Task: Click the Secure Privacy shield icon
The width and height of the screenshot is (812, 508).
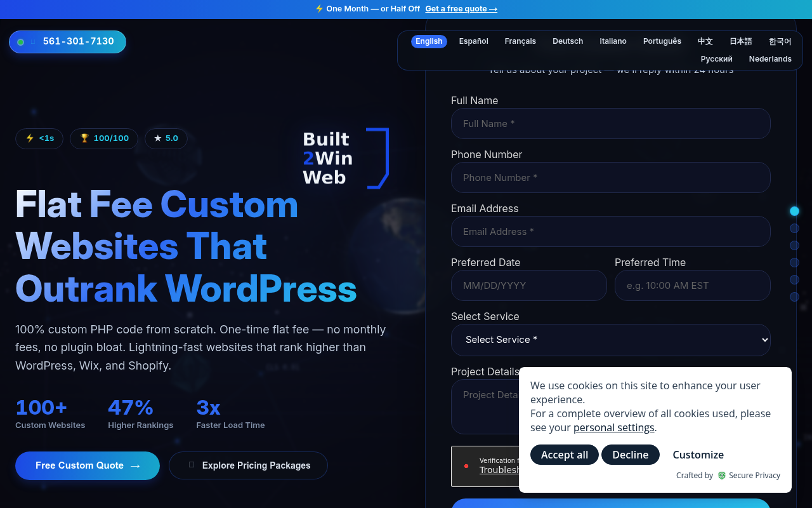Action: 721,476
